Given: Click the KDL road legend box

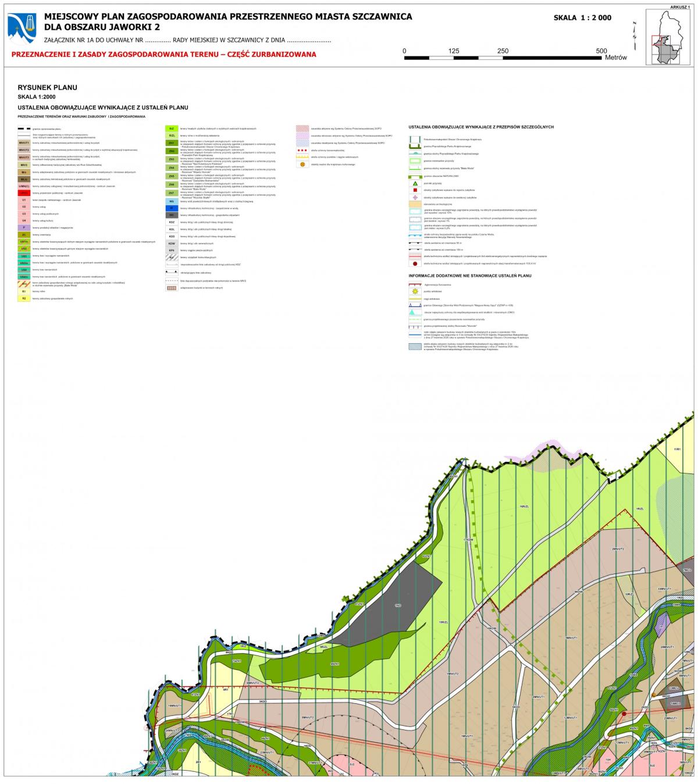Looking at the screenshot, I should click(x=172, y=229).
